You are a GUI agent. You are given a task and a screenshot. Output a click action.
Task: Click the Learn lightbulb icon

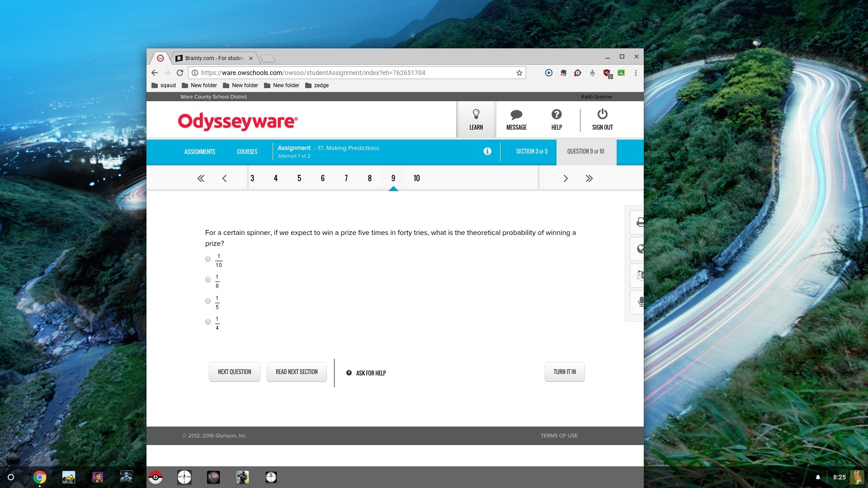[x=476, y=114]
